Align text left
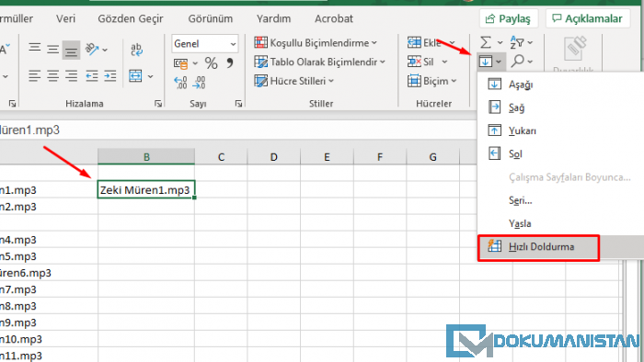Image resolution: width=644 pixels, height=362 pixels. pyautogui.click(x=35, y=76)
